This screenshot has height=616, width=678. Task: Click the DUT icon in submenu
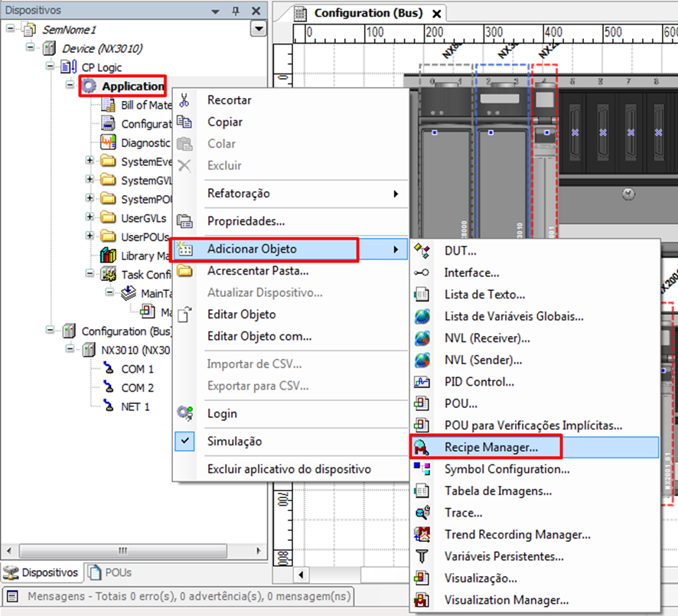[x=422, y=250]
